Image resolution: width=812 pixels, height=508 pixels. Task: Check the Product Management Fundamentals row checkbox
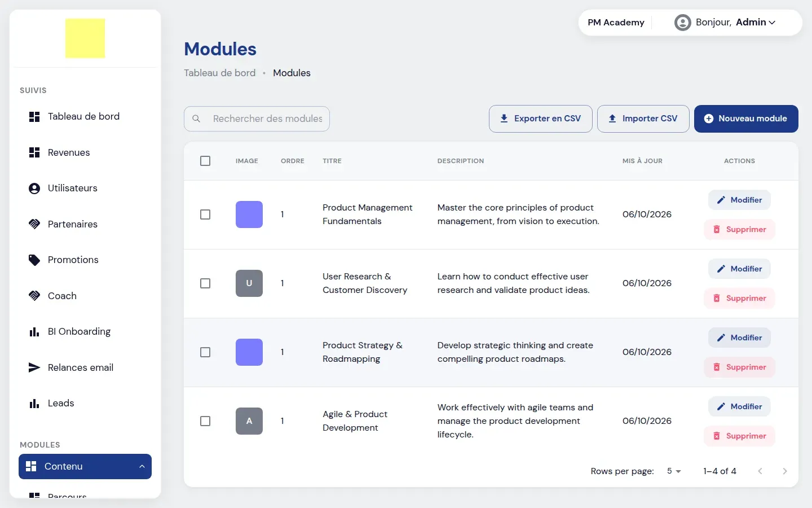205,214
